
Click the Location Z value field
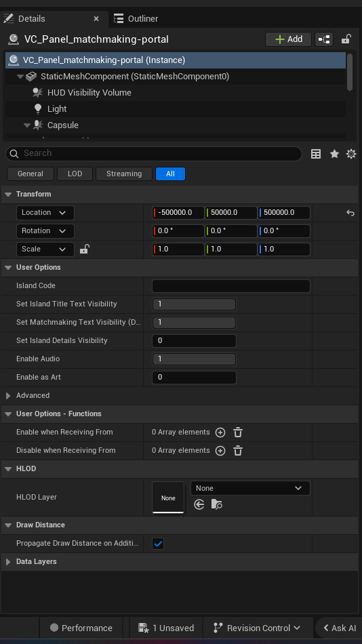[x=284, y=213]
